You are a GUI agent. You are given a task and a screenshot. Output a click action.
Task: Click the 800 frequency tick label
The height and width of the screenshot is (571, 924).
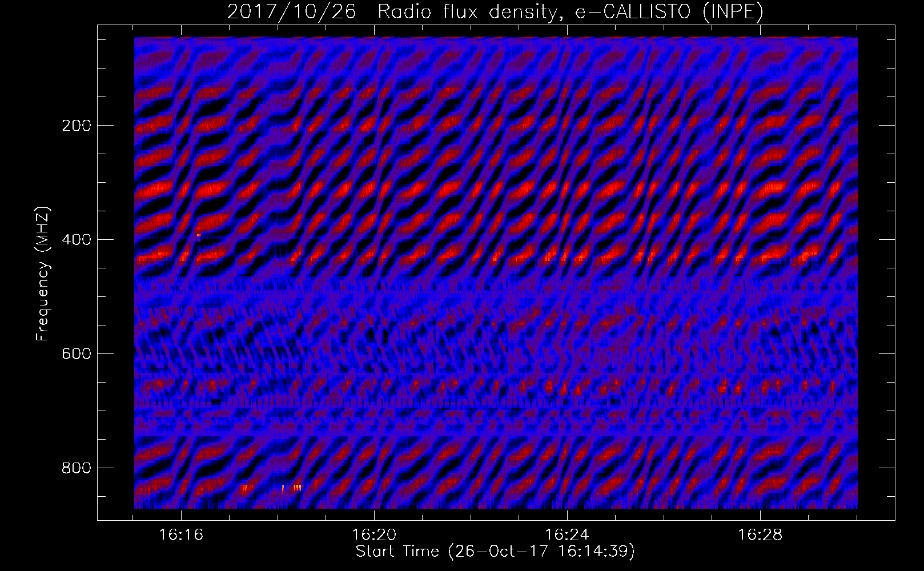(x=76, y=468)
